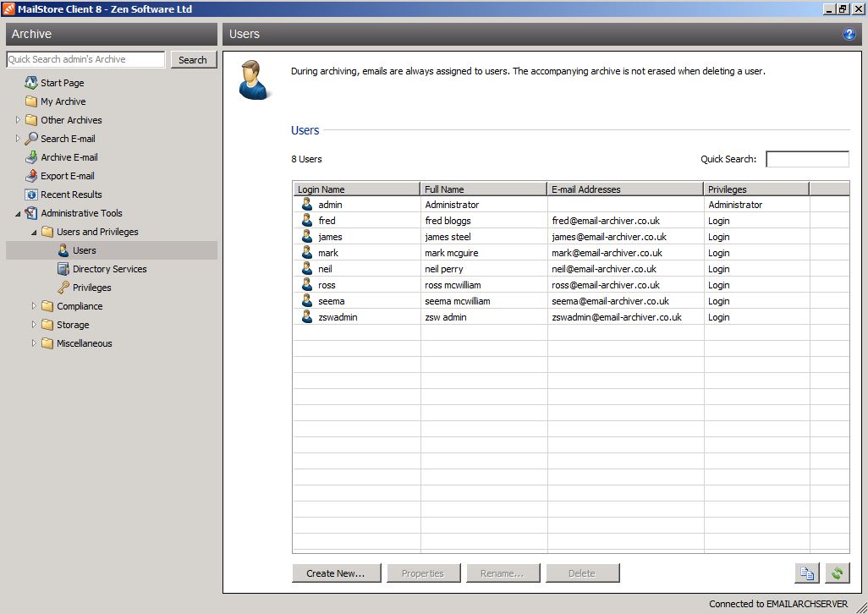Screen dimensions: 868x614
Task: Click the user icon beside neil
Action: click(x=307, y=269)
